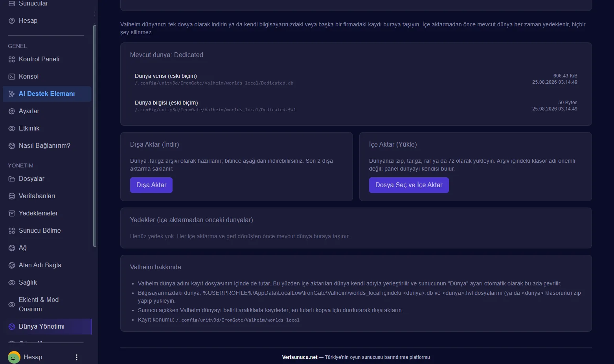The width and height of the screenshot is (614, 364).
Task: Click the Dosyalar folder icon
Action: [x=12, y=179]
